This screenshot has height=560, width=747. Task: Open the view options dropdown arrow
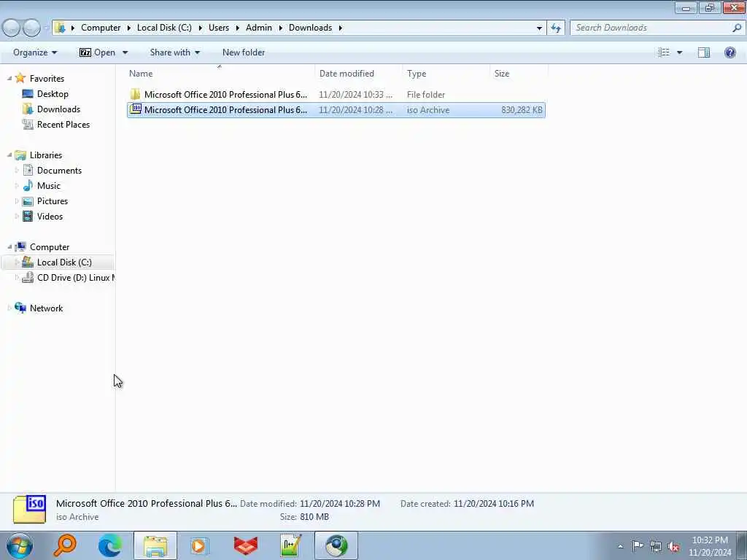pos(679,52)
